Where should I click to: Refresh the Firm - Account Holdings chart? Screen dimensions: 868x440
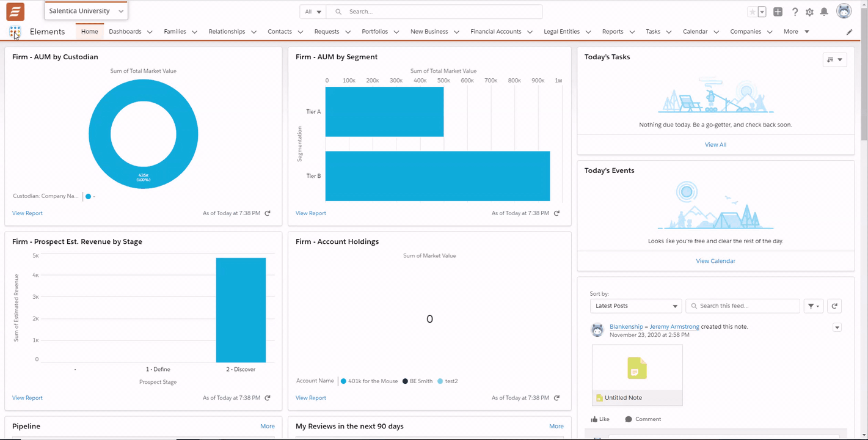(556, 398)
